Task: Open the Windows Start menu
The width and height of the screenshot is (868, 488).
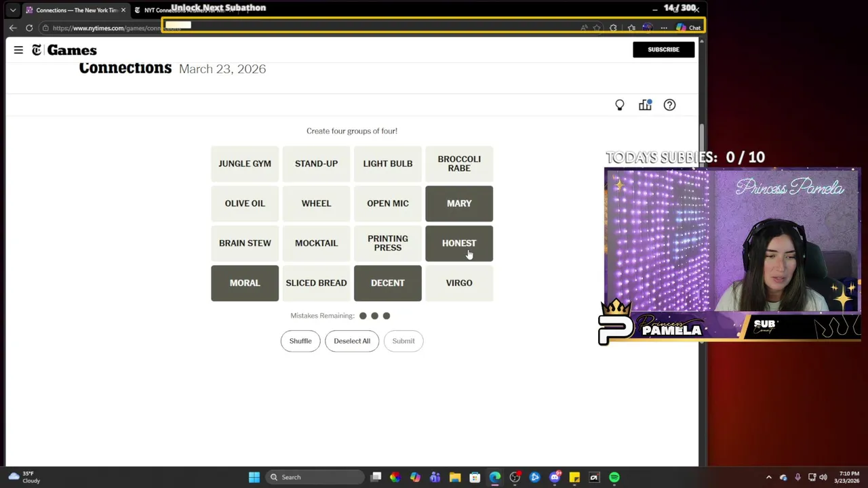Action: coord(254,477)
